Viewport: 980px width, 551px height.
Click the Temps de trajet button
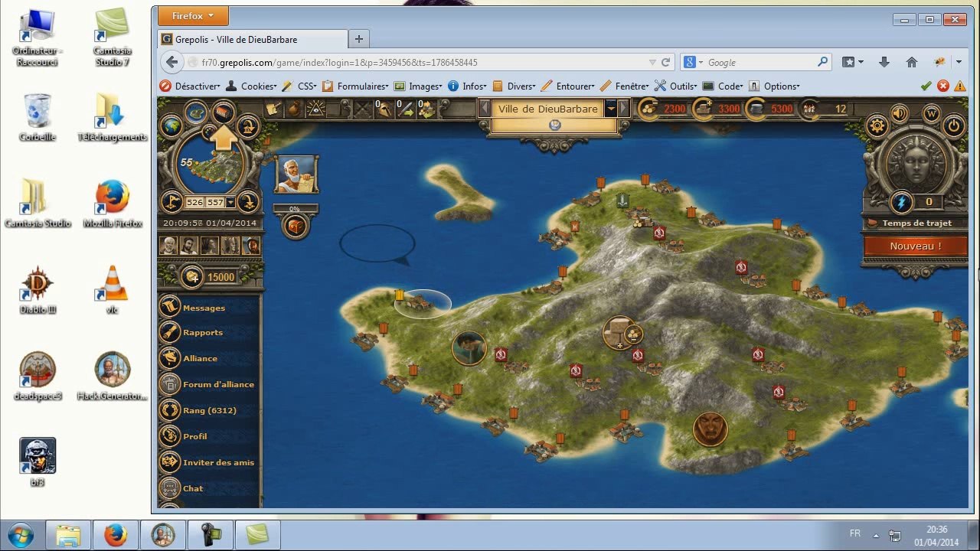[915, 223]
